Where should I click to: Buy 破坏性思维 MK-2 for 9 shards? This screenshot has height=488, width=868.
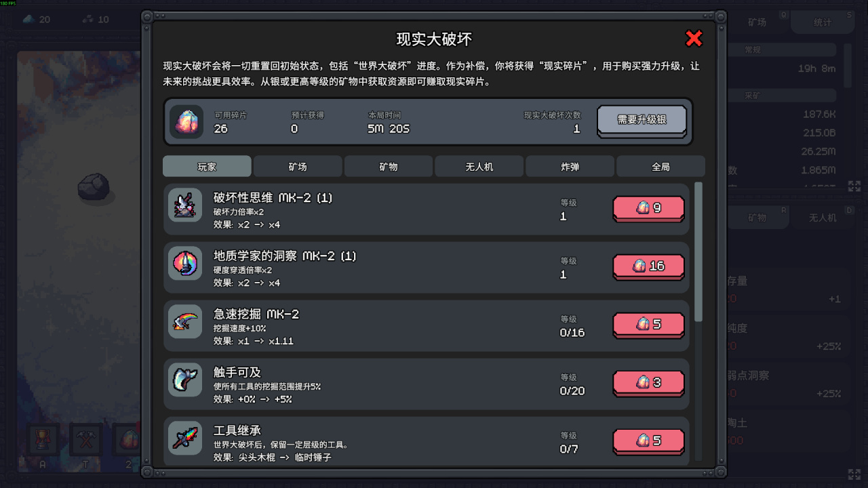click(x=648, y=208)
